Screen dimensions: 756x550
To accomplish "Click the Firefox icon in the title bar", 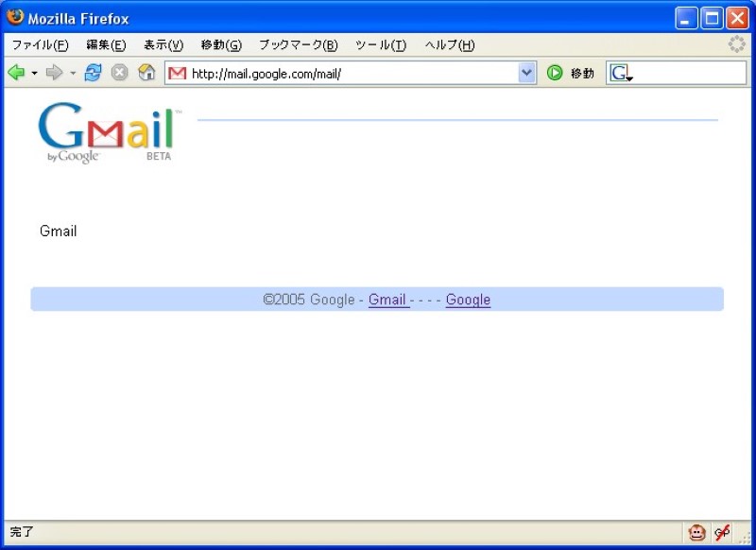I will tap(15, 17).
